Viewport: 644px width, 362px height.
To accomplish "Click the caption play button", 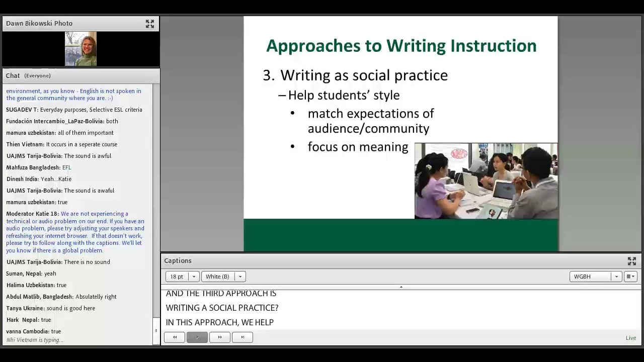I will click(x=197, y=337).
